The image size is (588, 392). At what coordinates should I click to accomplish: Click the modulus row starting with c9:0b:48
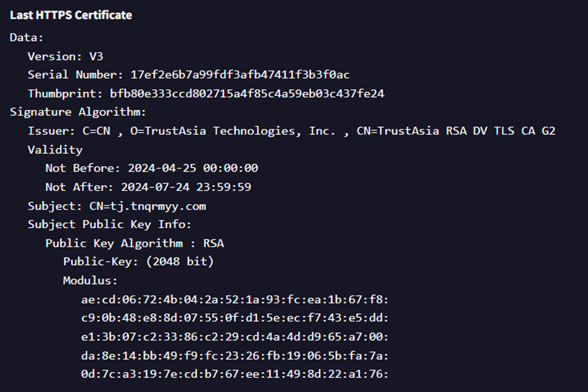(x=234, y=318)
